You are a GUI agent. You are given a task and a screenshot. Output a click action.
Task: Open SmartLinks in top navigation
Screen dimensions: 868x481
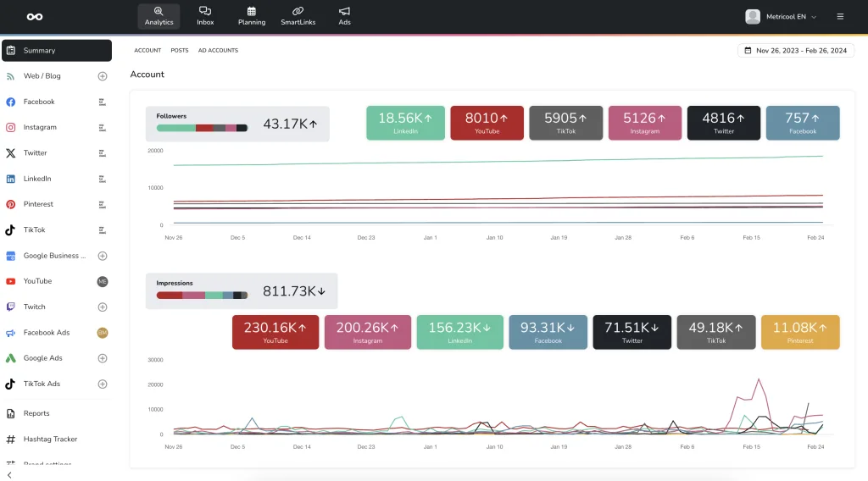tap(298, 17)
